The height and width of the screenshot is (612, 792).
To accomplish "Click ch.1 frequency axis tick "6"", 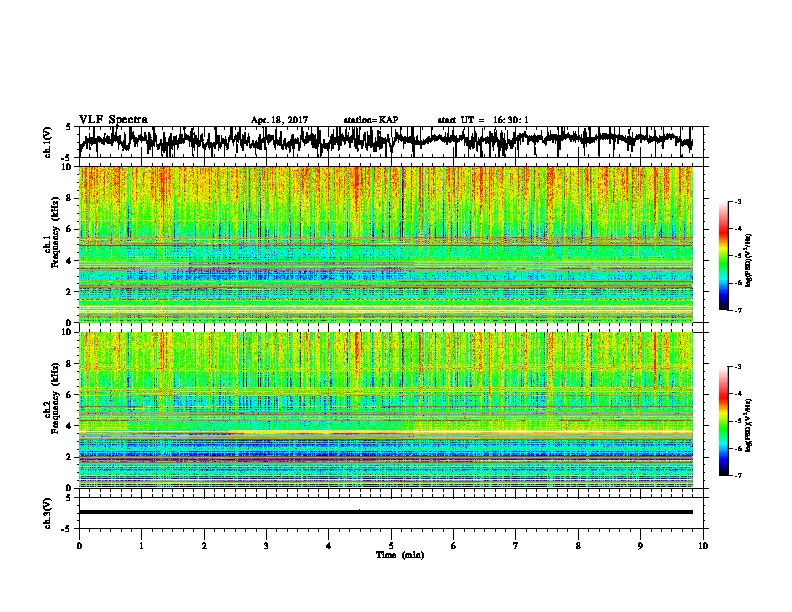I will coord(71,229).
